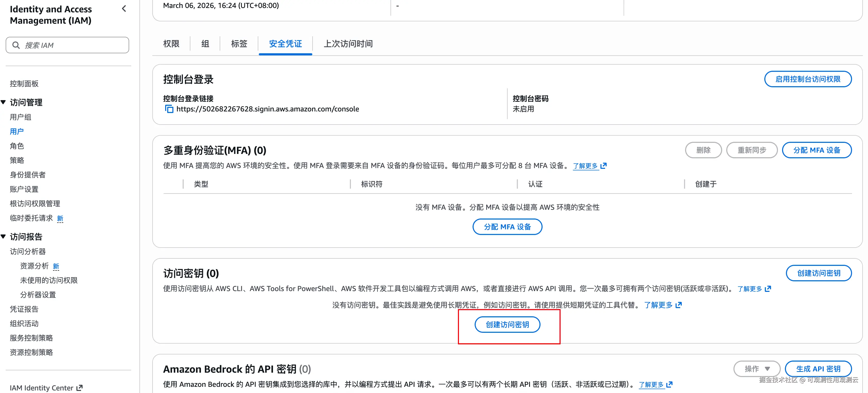Switch to the 权限 tab

point(171,44)
